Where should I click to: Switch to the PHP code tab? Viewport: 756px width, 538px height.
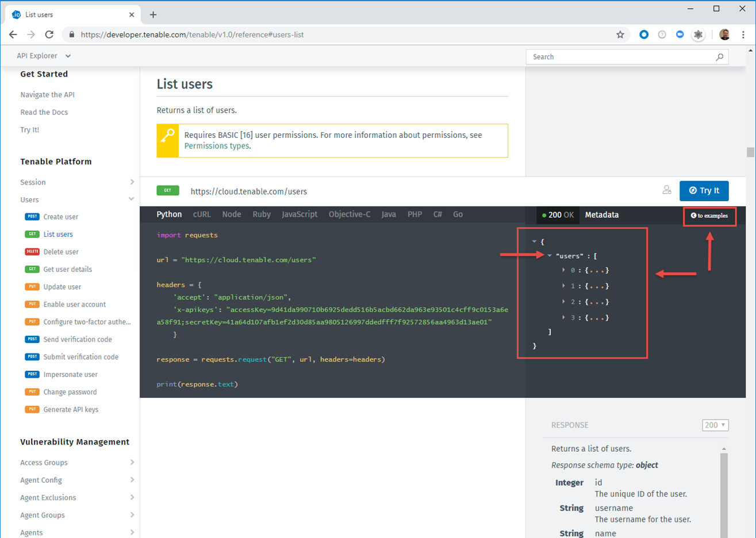point(415,214)
